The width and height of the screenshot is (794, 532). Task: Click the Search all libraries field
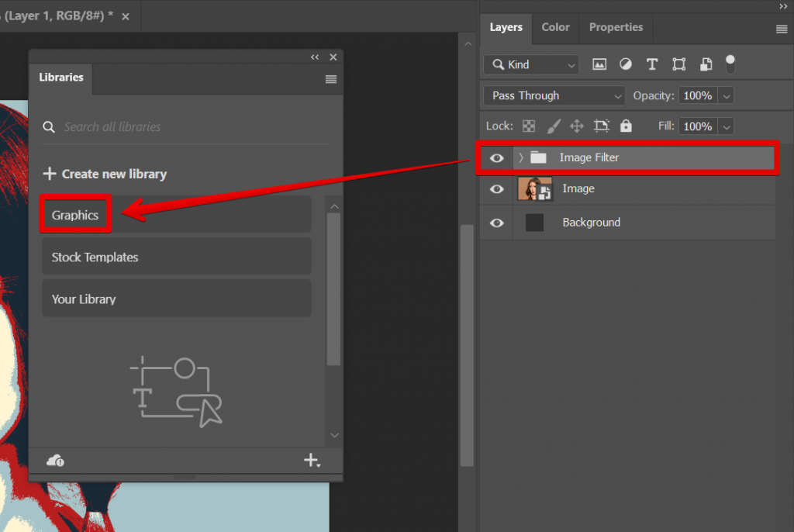(x=185, y=126)
